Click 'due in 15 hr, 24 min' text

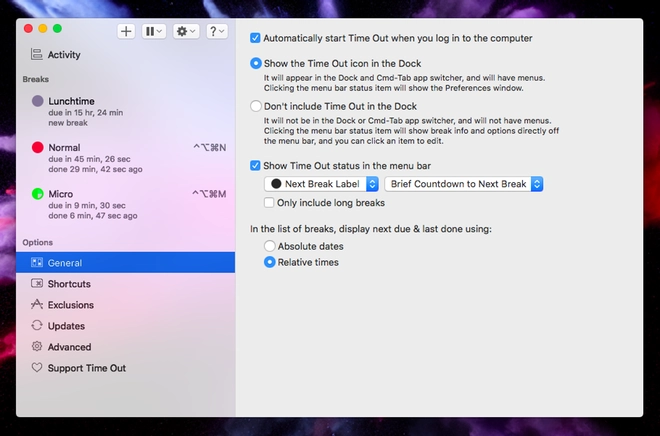point(85,113)
